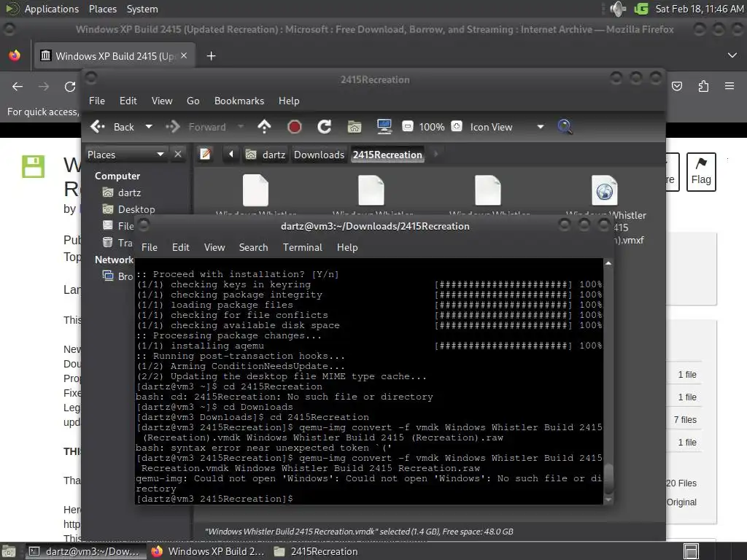Zoom out with the minus icon
The height and width of the screenshot is (560, 747).
tap(408, 127)
